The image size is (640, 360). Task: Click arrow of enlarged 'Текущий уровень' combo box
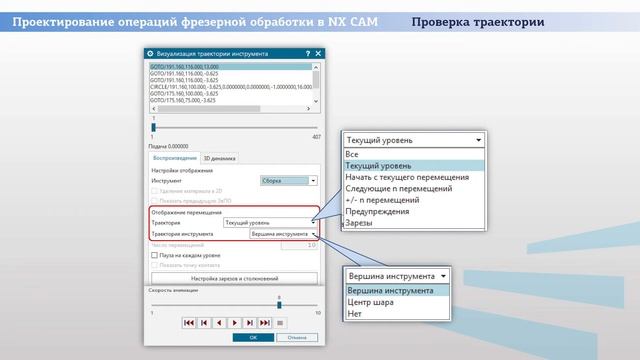[478, 140]
